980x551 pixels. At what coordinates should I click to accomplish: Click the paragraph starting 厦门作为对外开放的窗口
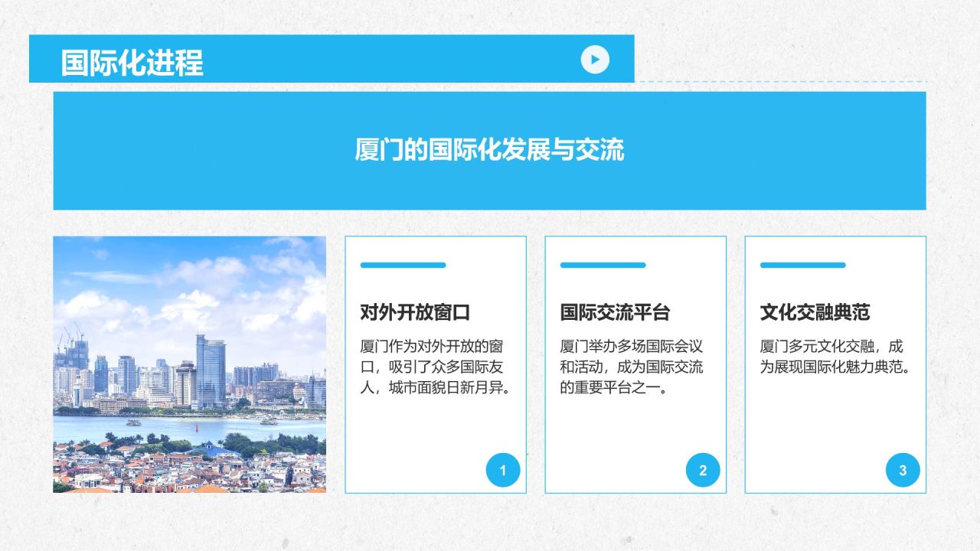pos(435,367)
